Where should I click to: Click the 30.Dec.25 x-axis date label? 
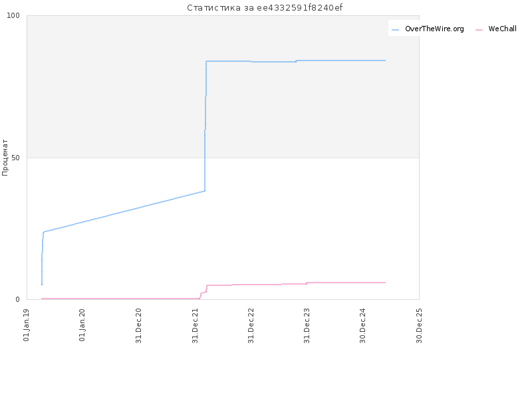pyautogui.click(x=420, y=326)
